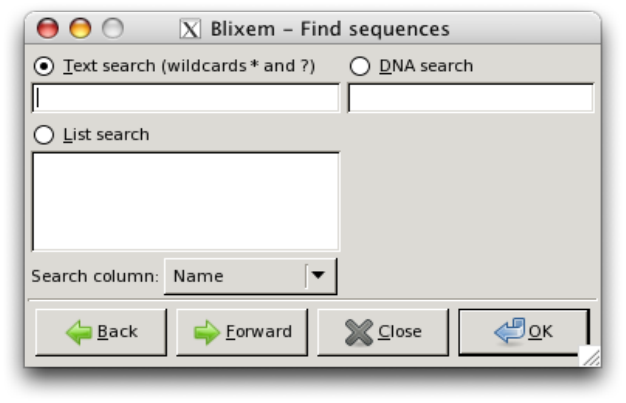Enable the DNA search radio option
This screenshot has height=403, width=626.
361,66
